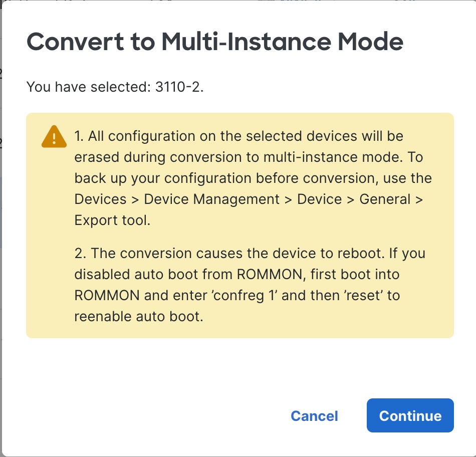Image resolution: width=476 pixels, height=457 pixels.
Task: Click Cancel to abort the conversion
Action: [x=314, y=416]
